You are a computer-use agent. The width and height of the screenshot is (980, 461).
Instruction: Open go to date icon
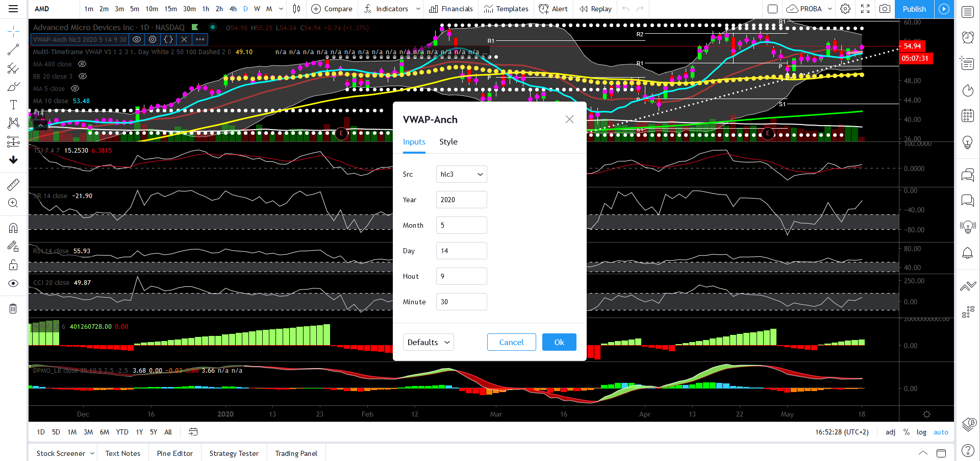click(193, 432)
